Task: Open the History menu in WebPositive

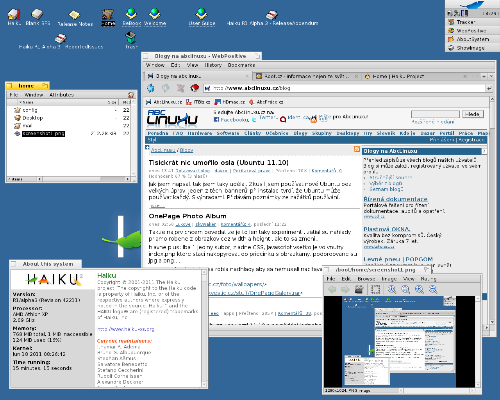Action: 213,65
